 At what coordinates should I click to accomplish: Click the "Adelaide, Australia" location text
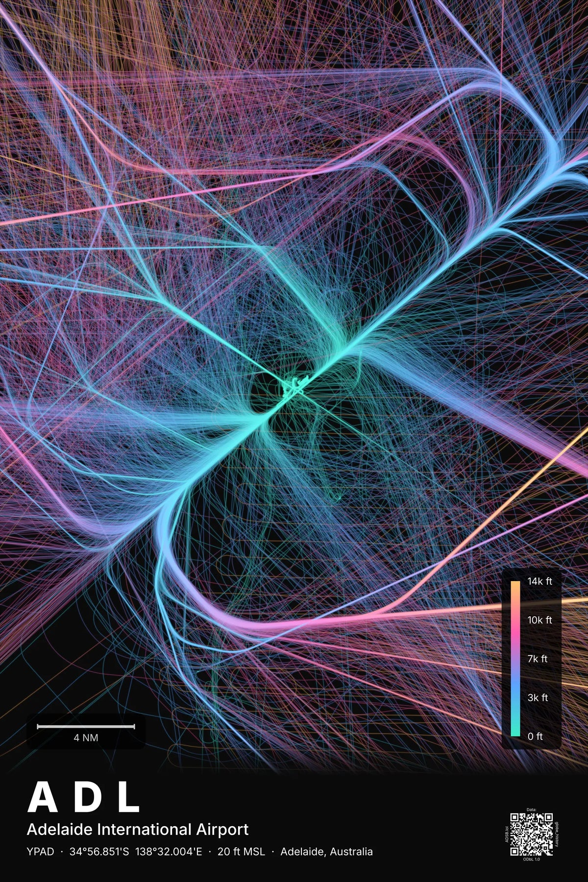326,852
